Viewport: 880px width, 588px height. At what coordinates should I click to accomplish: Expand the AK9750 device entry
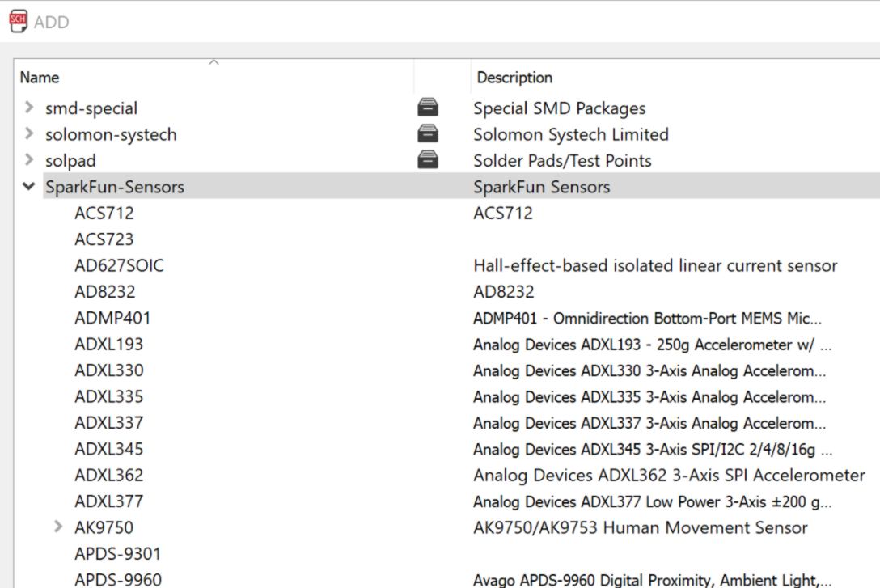click(x=58, y=527)
